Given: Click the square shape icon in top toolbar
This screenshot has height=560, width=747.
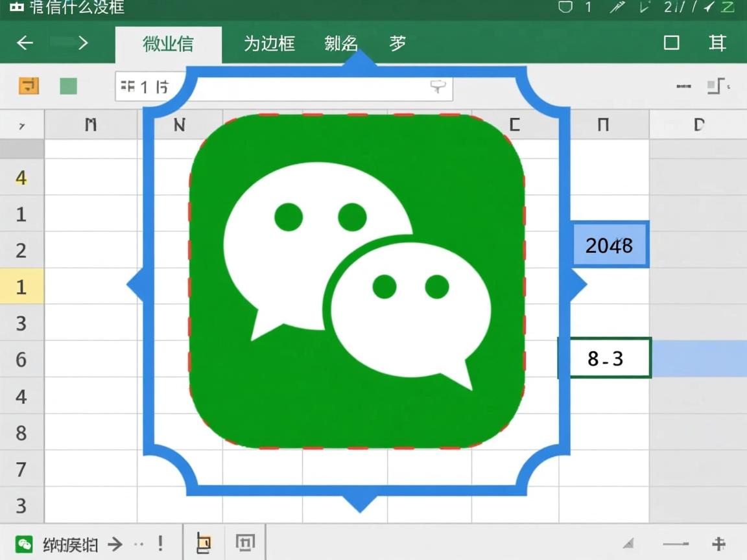Looking at the screenshot, I should click(672, 43).
